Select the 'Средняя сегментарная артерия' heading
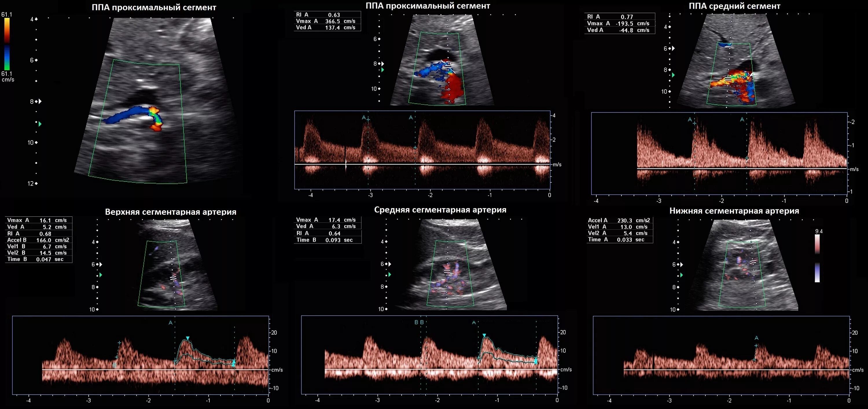This screenshot has height=409, width=868. pyautogui.click(x=440, y=210)
